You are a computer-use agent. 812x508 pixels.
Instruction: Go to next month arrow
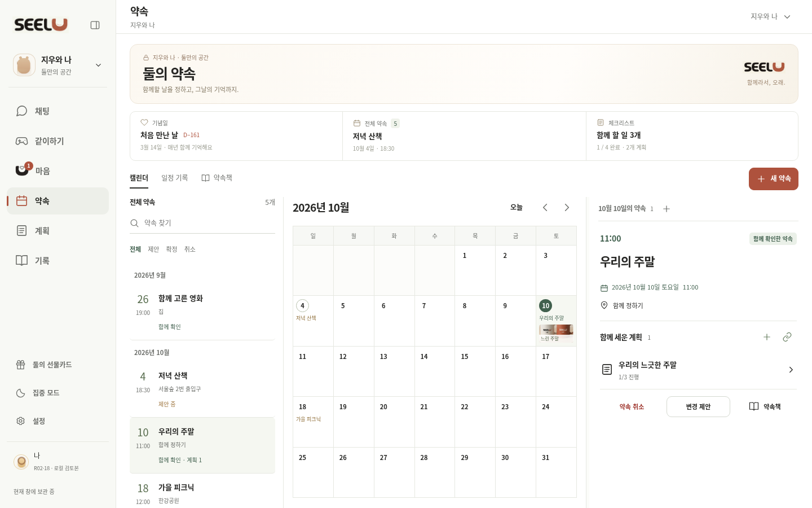tap(567, 208)
